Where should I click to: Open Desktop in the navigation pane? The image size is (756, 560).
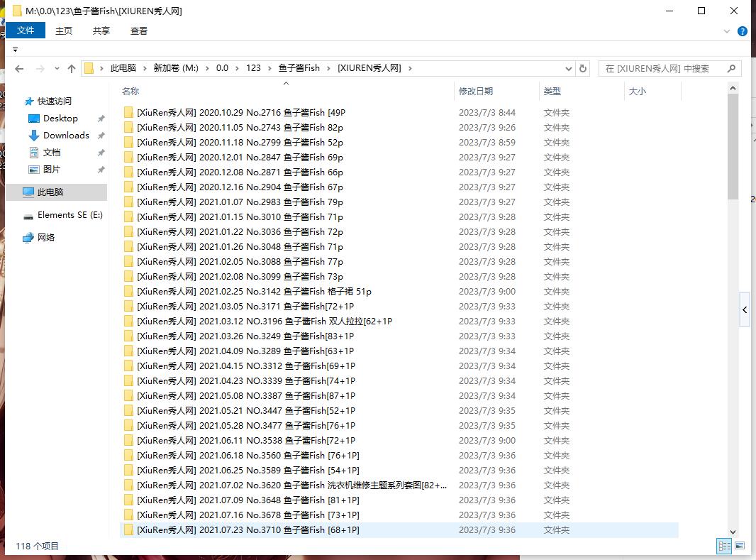60,118
